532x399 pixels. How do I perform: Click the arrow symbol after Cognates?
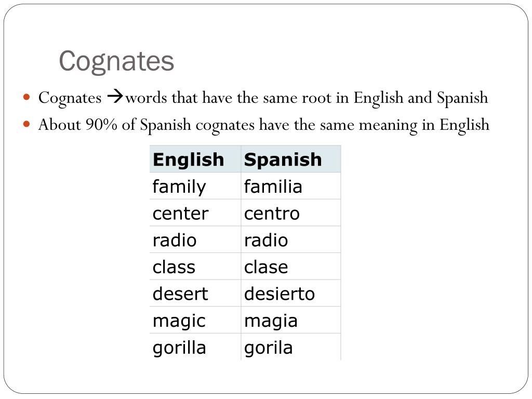point(115,96)
